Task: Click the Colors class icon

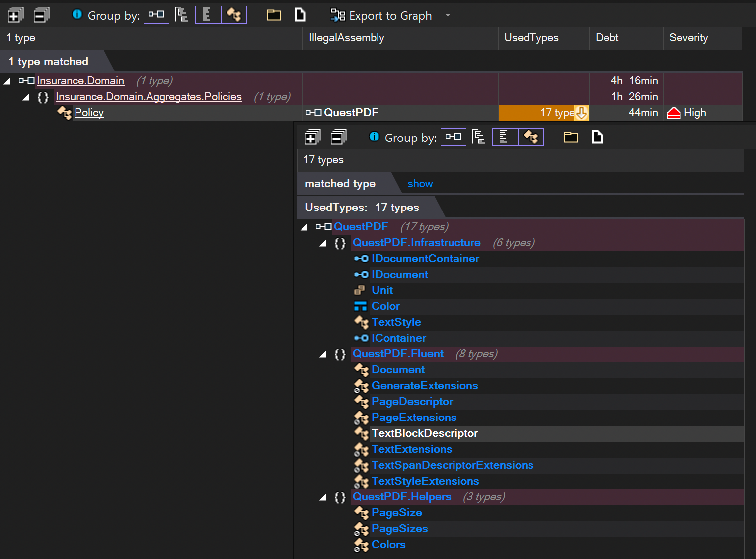Action: (x=361, y=545)
